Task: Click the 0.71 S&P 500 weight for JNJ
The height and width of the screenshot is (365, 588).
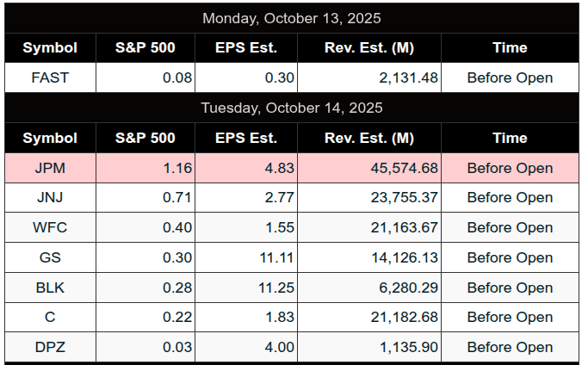Action: click(177, 198)
